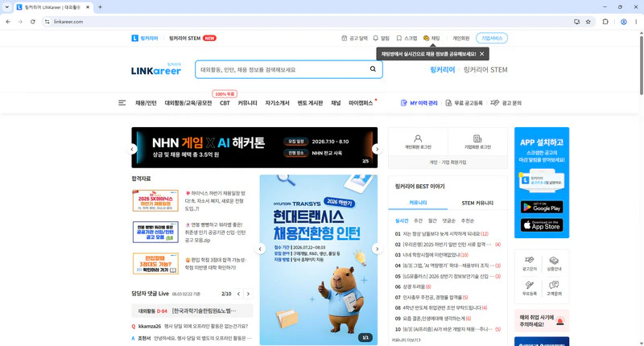
Task: Show next 현대트랜시스 promo slide
Action: click(x=377, y=249)
